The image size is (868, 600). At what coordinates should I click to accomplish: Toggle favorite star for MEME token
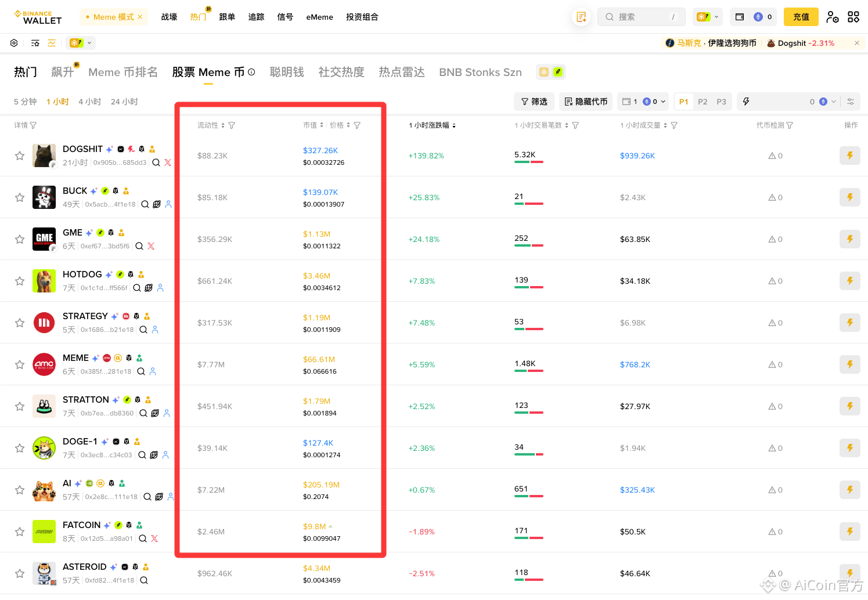coord(20,364)
